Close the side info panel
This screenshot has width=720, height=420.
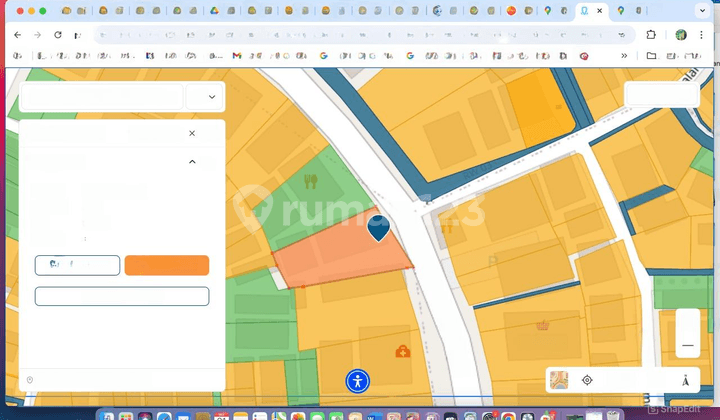coord(192,133)
